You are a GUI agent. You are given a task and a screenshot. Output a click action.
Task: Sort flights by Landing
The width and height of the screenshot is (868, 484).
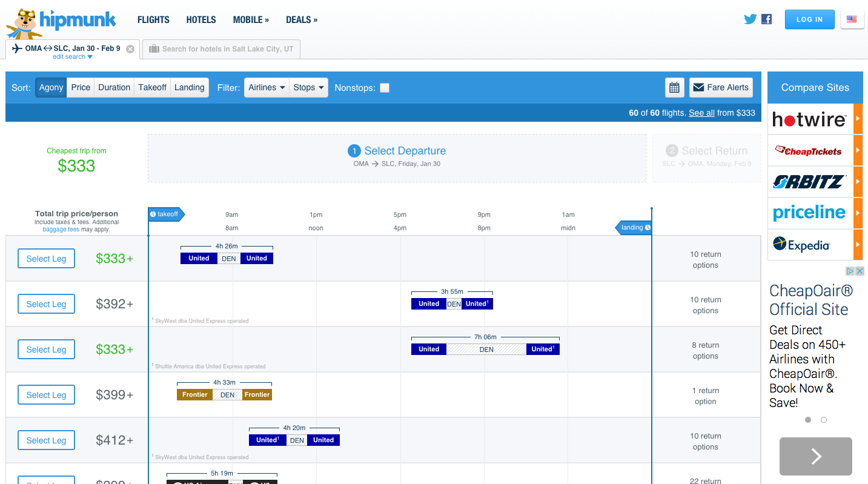tap(190, 88)
